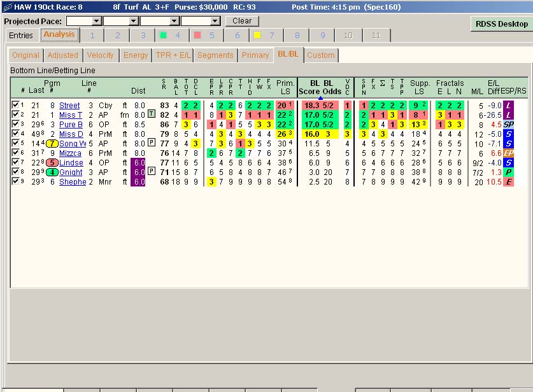
Task: Toggle checkbox for row 6 Mizzca
Action: point(15,152)
